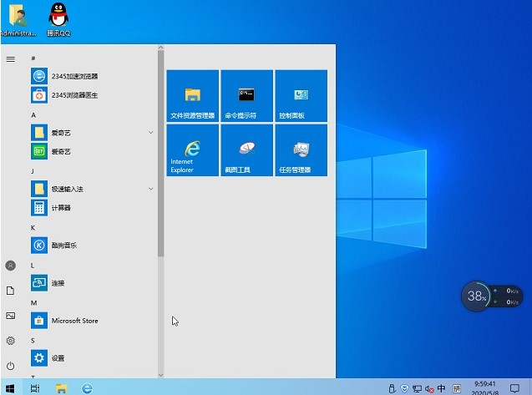Launch 酷狗音乐 music player
The width and height of the screenshot is (532, 395).
(x=63, y=246)
